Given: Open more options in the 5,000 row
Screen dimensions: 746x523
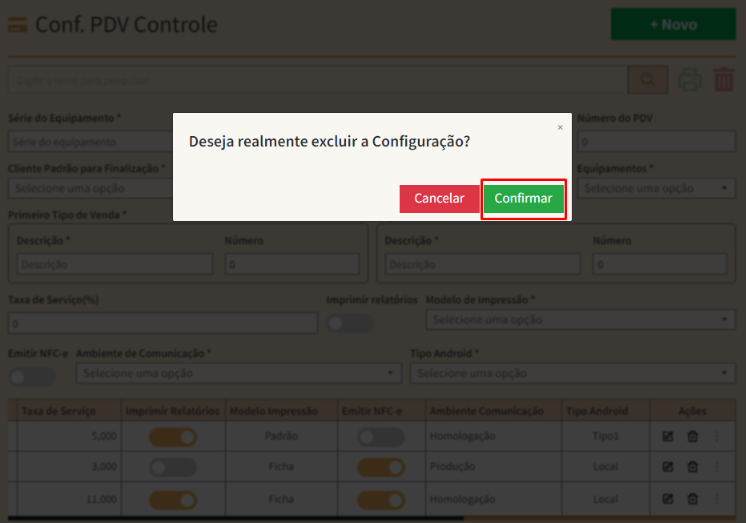Looking at the screenshot, I should pyautogui.click(x=717, y=436).
